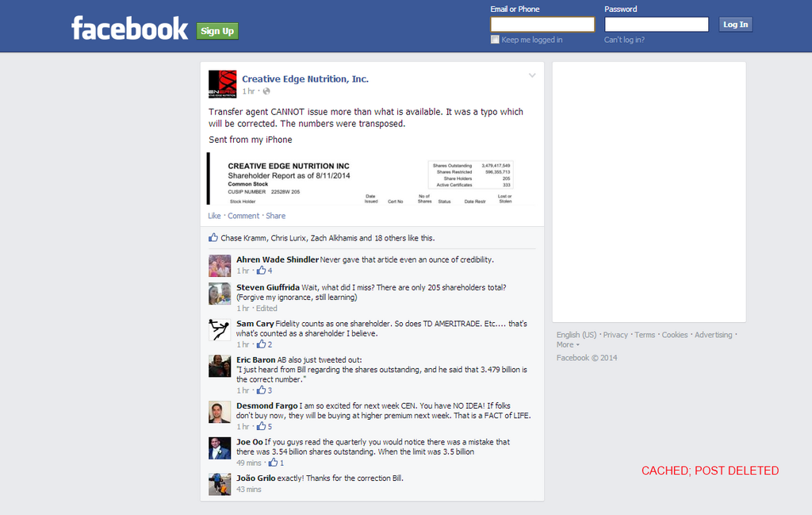Open Eric Baron's profile picture

coord(220,366)
